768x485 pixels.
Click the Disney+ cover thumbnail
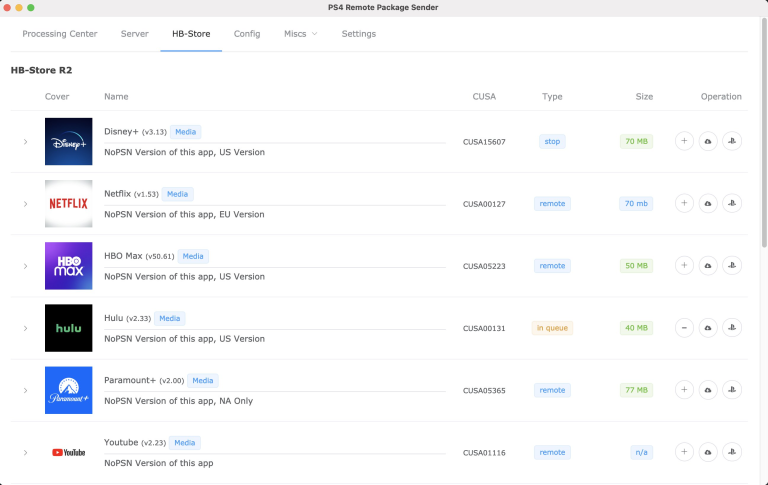point(69,142)
